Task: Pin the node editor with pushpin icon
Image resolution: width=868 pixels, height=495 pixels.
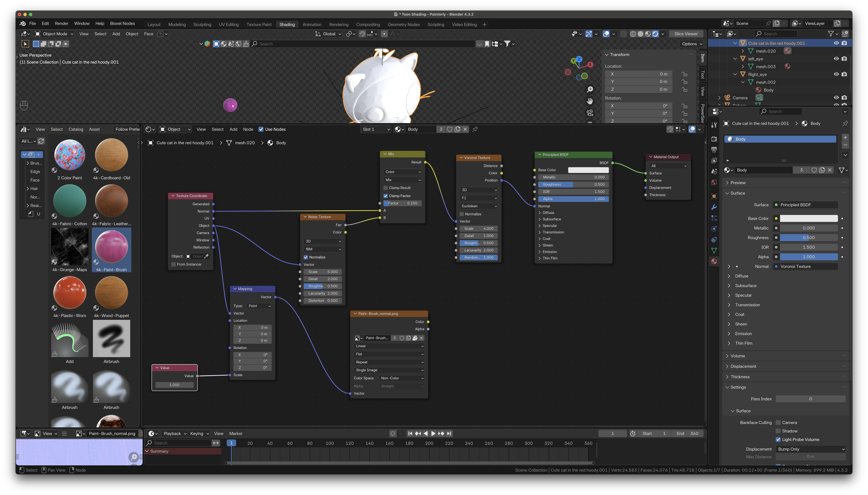Action: (x=475, y=129)
